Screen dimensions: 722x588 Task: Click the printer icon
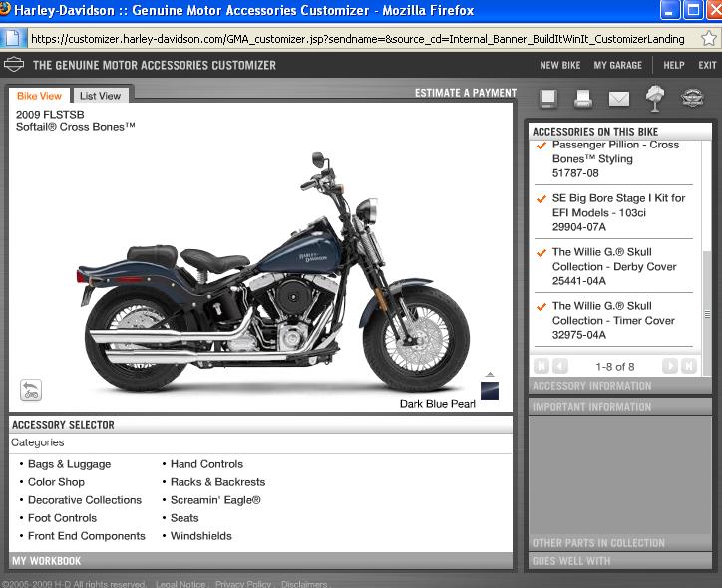(583, 98)
